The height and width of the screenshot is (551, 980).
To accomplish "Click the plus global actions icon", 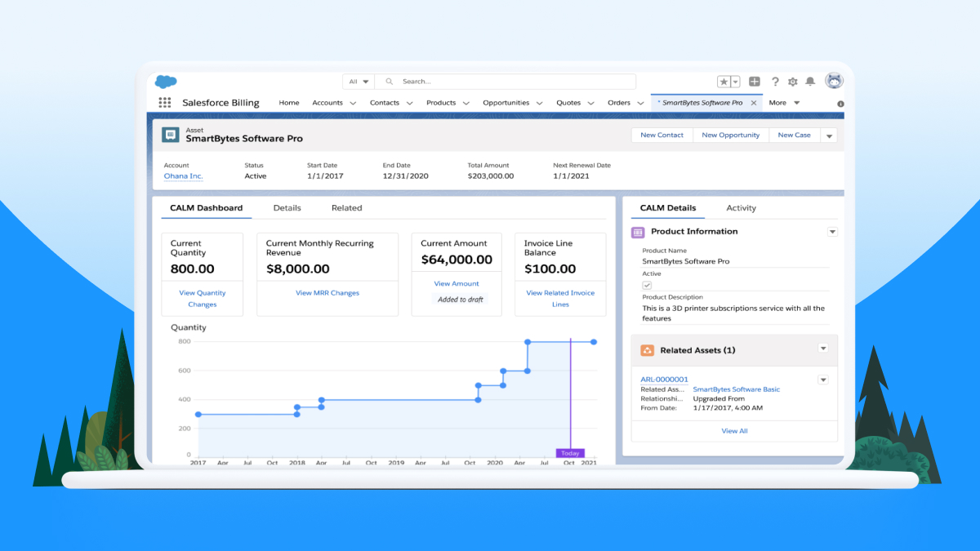I will tap(755, 81).
